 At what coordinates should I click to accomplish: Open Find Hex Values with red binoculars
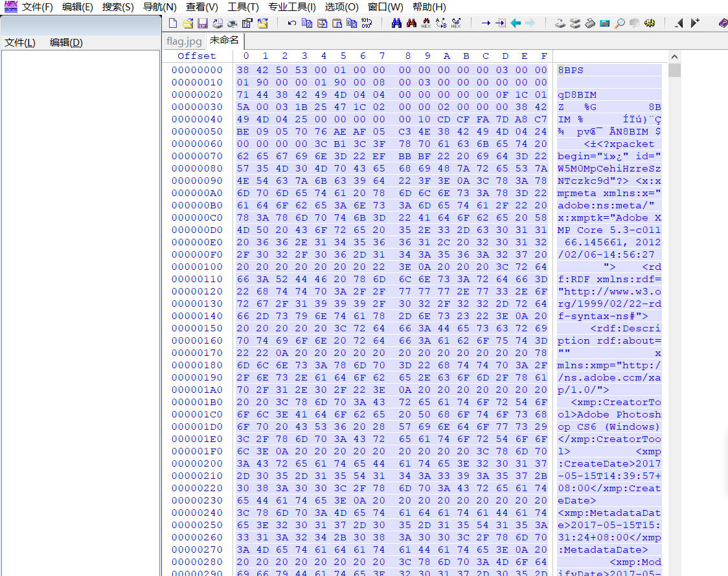(411, 23)
